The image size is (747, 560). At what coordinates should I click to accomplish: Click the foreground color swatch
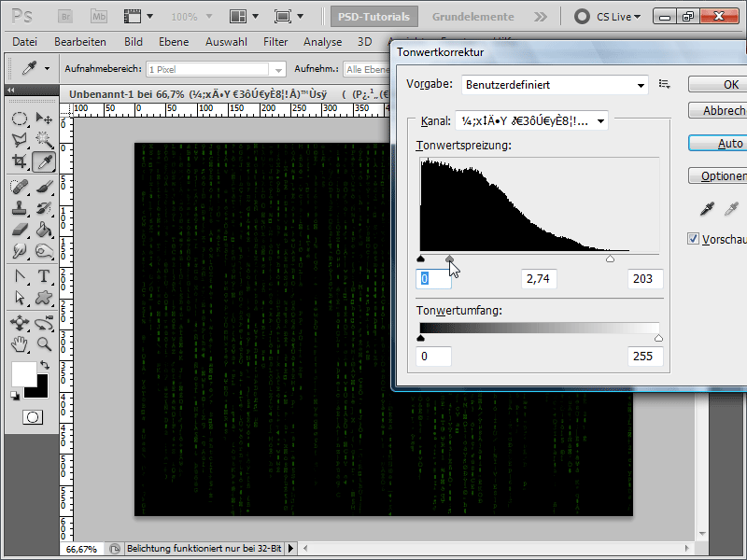click(24, 374)
